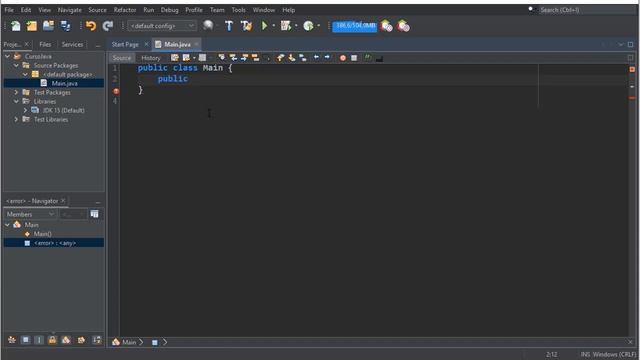The image size is (640, 360).
Task: Select Main.java in the Projects tree
Action: tap(64, 83)
